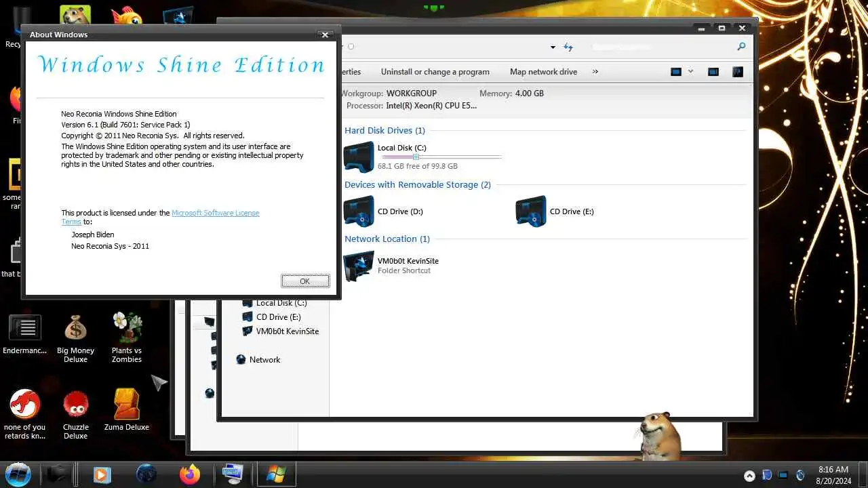Click the Explorer search input field
Screen dimensions: 868x488
[x=661, y=47]
